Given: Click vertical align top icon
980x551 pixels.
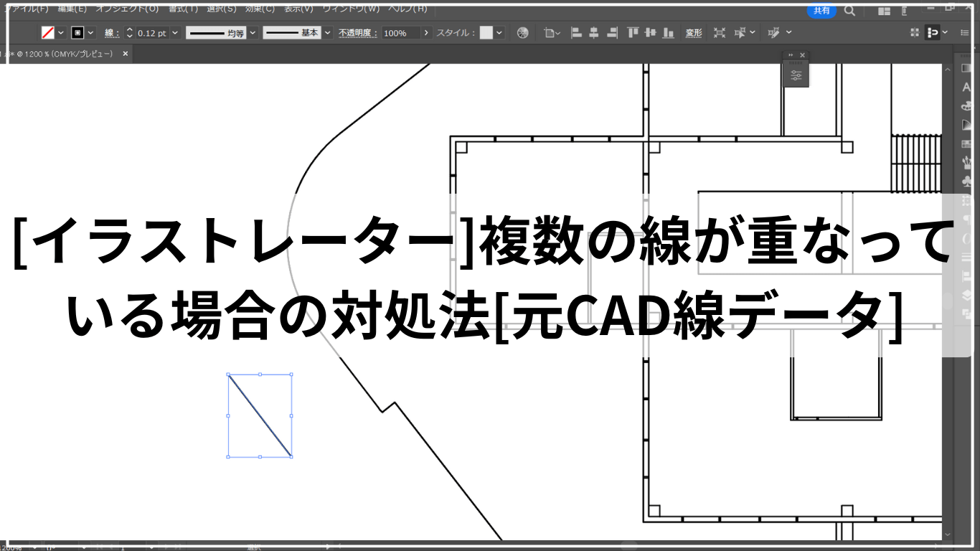Looking at the screenshot, I should 633,32.
